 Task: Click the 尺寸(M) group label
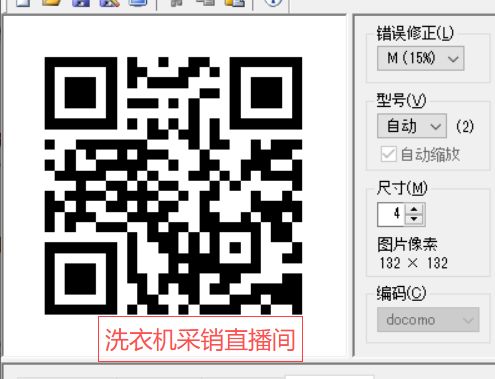coord(402,188)
